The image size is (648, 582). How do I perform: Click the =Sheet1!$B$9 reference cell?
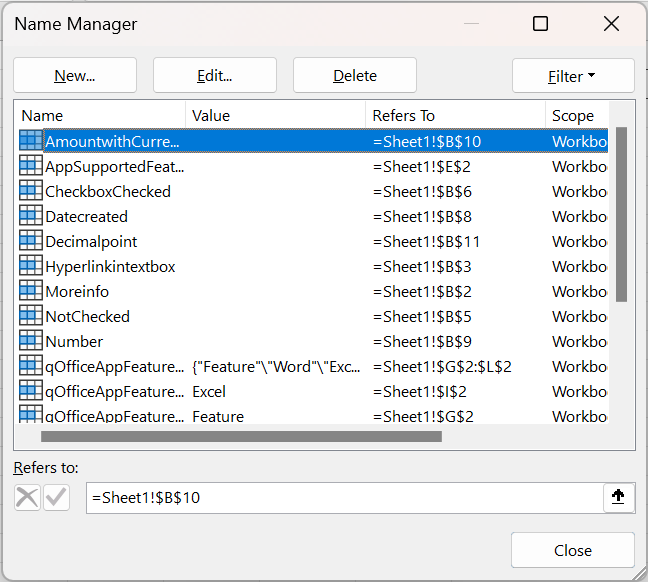point(422,341)
